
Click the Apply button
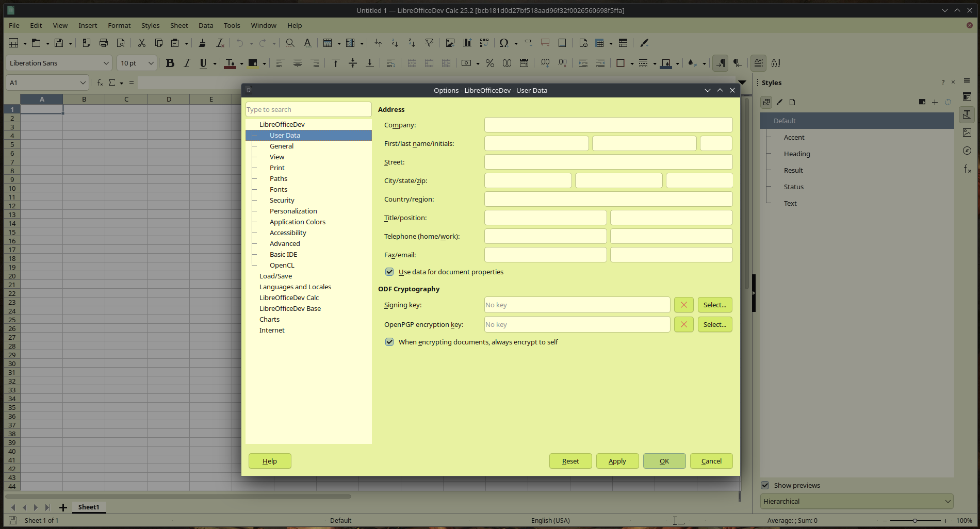tap(617, 461)
